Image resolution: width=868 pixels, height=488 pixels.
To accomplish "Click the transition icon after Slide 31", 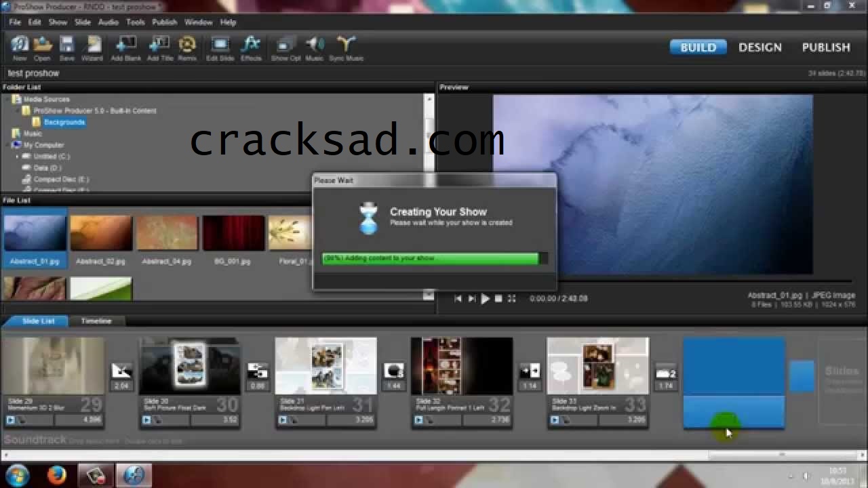I will (x=394, y=371).
